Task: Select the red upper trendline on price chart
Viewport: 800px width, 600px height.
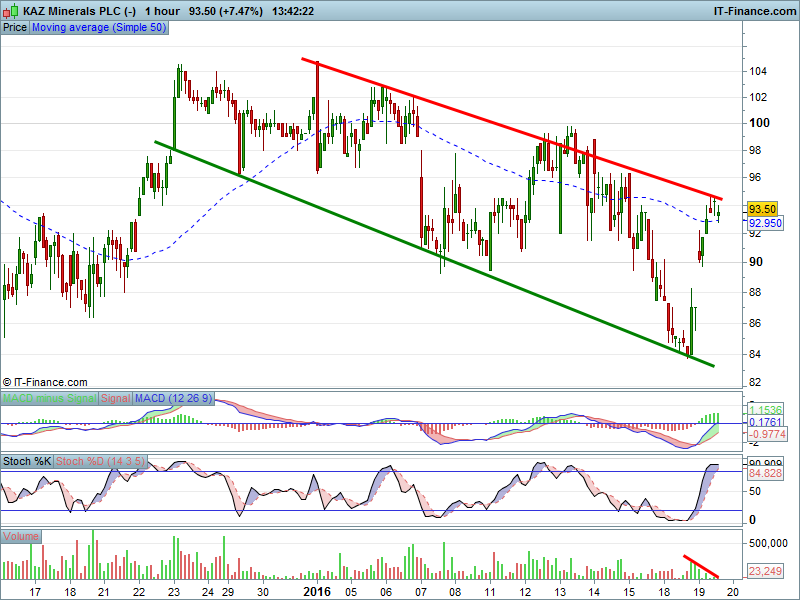Action: coord(512,129)
